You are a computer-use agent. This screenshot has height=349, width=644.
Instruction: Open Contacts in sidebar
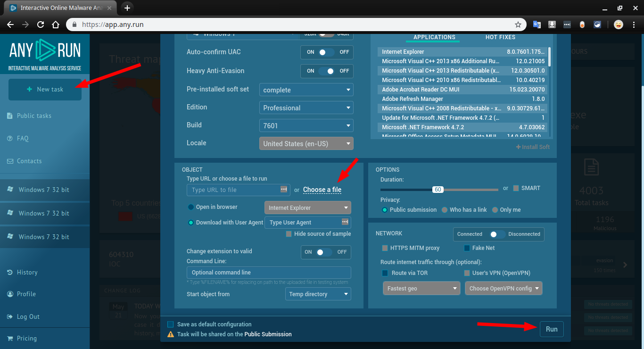(29, 161)
